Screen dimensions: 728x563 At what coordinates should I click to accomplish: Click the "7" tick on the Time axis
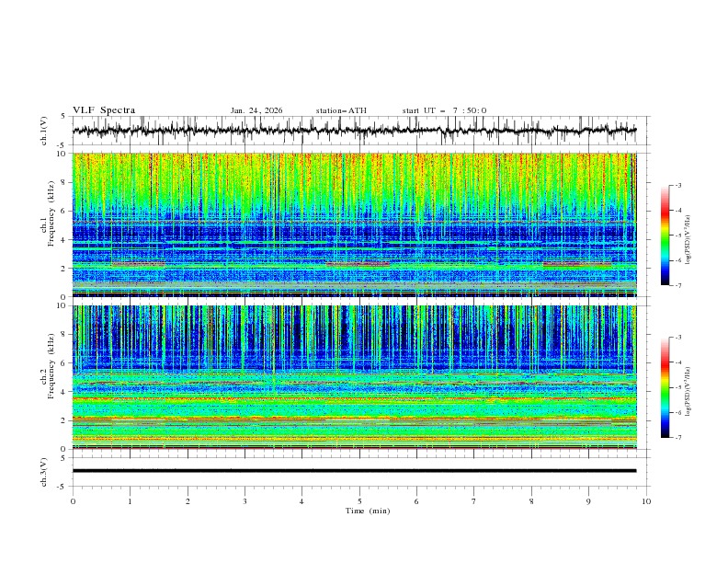click(x=474, y=501)
